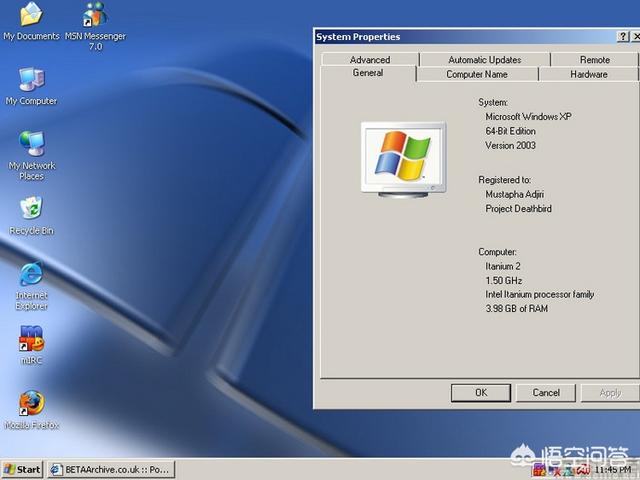Click OK in System Properties
This screenshot has width=640, height=480.
pyautogui.click(x=481, y=393)
